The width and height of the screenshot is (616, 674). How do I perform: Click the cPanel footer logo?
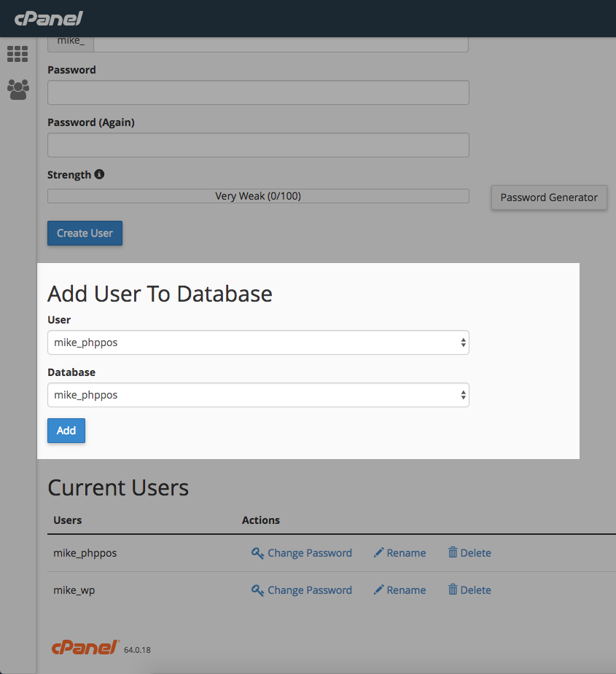click(85, 647)
